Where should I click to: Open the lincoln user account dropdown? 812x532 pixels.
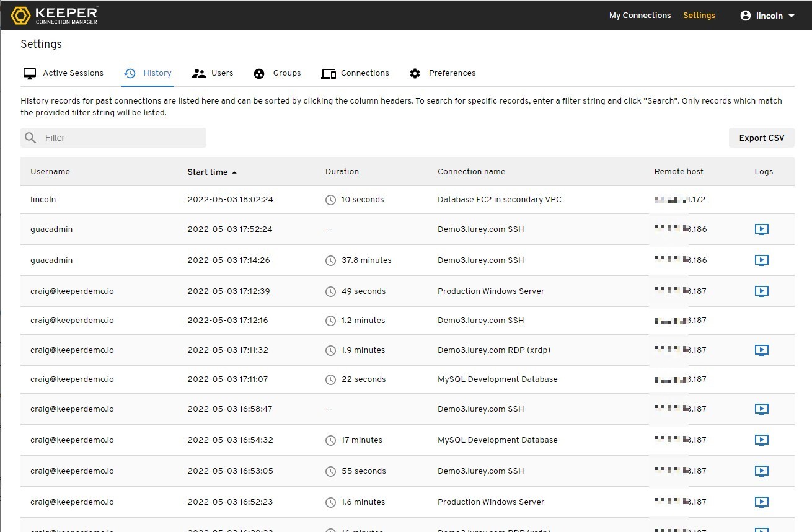click(x=767, y=16)
